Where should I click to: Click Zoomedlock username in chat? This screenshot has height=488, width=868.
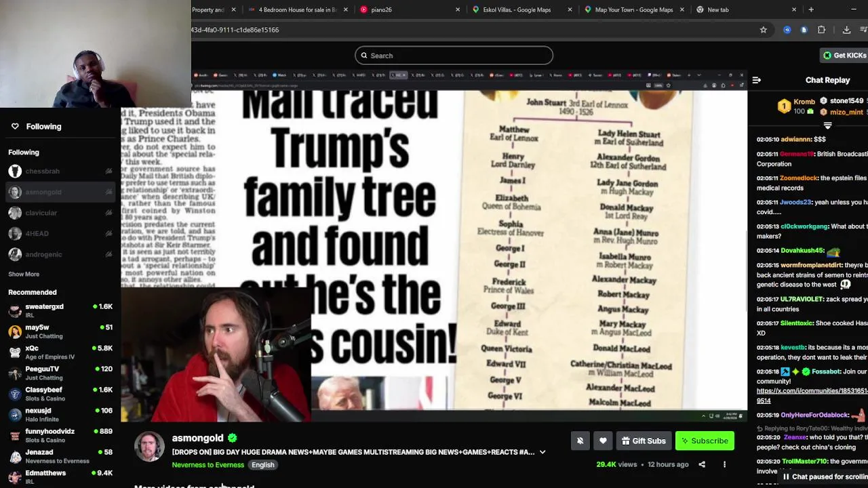pyautogui.click(x=799, y=178)
